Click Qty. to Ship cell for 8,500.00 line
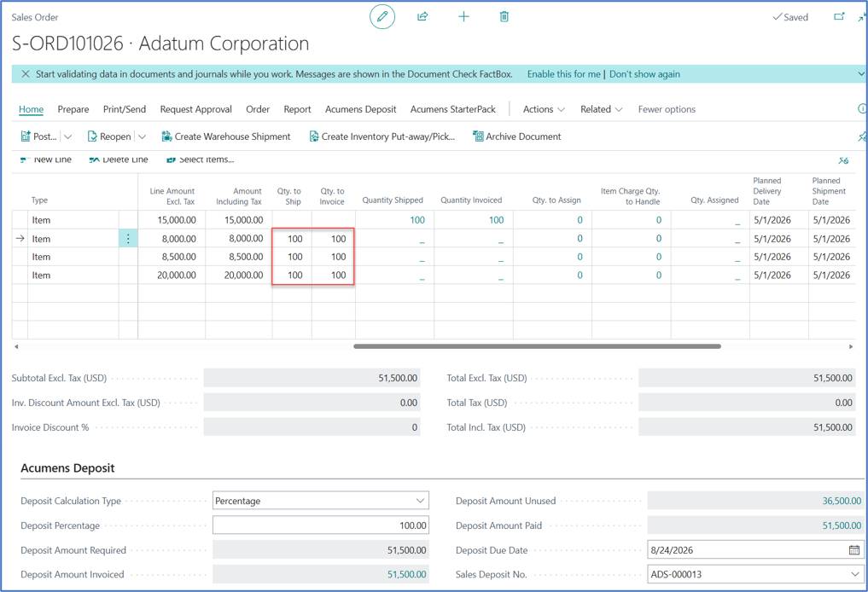This screenshot has width=868, height=592. coord(292,257)
